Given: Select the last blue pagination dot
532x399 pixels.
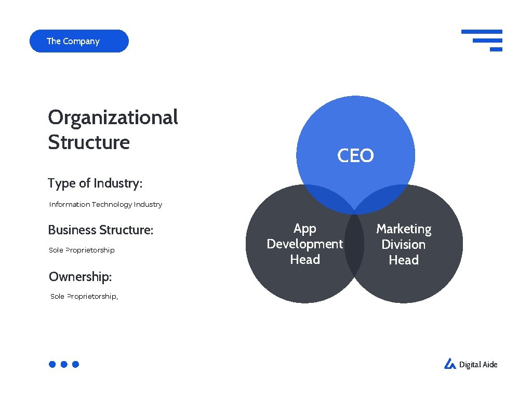Looking at the screenshot, I should point(76,364).
